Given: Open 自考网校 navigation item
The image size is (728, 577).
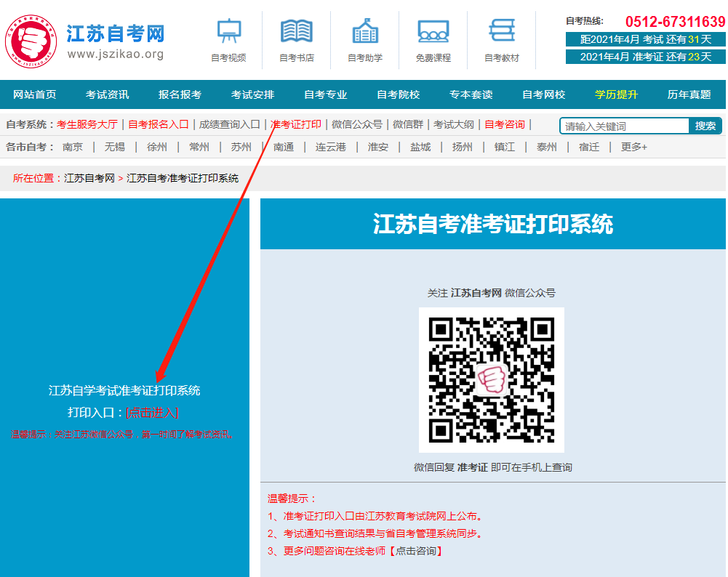Looking at the screenshot, I should coord(544,94).
